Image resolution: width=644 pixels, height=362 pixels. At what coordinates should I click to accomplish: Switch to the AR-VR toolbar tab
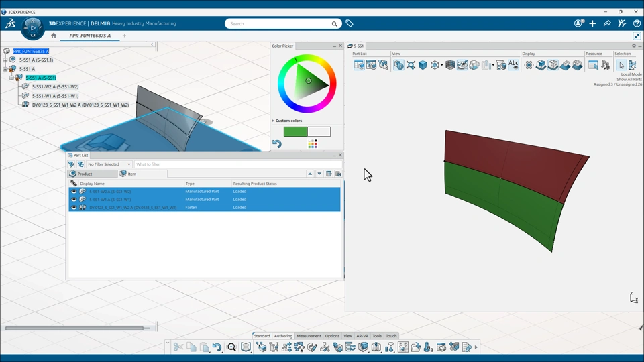[362, 336]
